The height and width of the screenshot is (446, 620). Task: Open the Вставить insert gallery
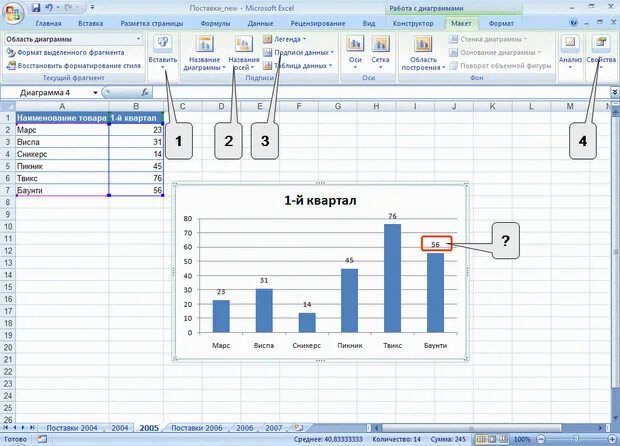coord(163,52)
